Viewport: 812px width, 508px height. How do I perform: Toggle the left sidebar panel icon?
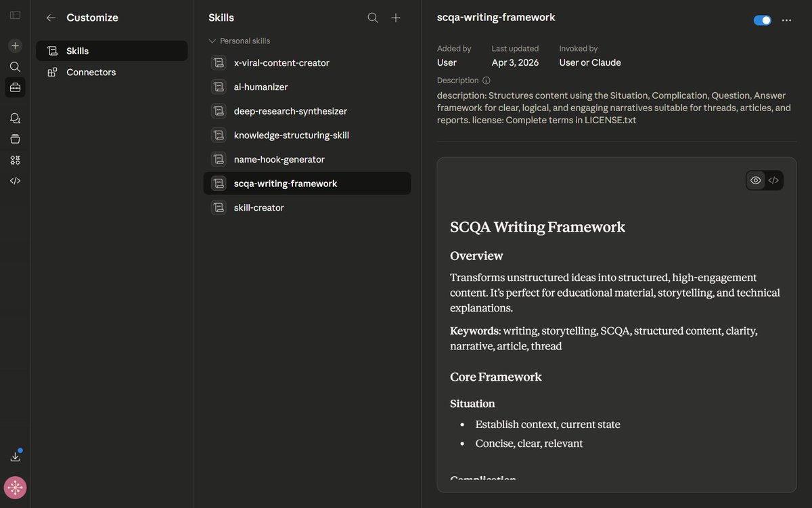(15, 16)
